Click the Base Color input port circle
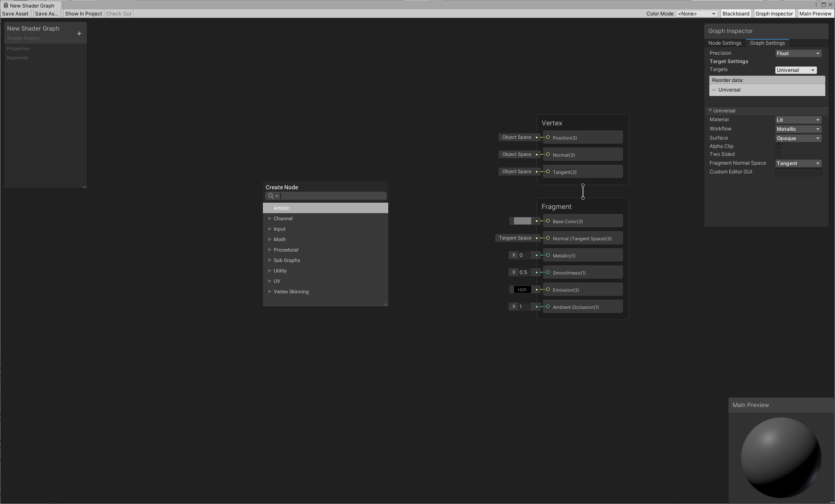Screen dimensions: 835x504 pos(548,221)
